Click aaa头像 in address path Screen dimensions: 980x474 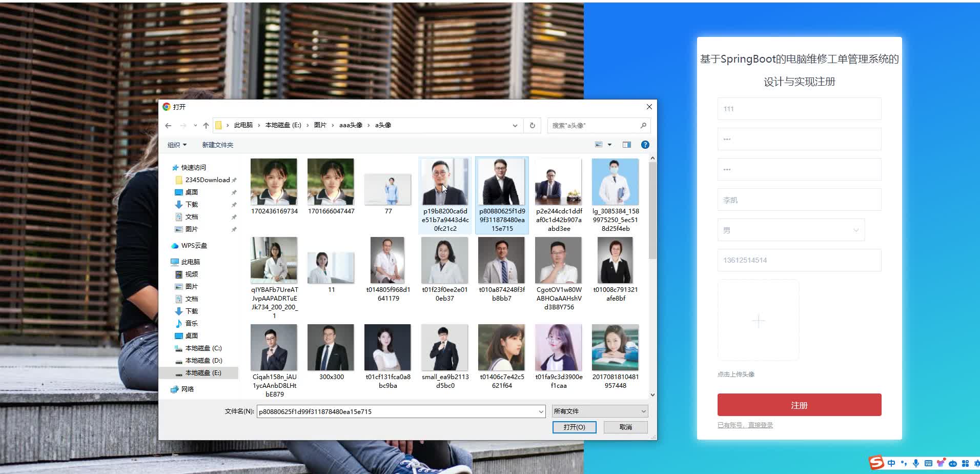pyautogui.click(x=351, y=125)
